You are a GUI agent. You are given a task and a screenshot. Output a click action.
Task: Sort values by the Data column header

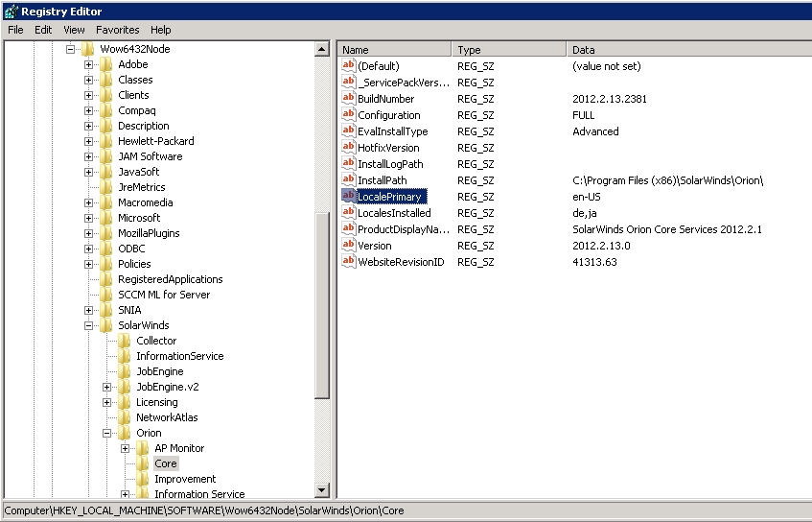[688, 50]
